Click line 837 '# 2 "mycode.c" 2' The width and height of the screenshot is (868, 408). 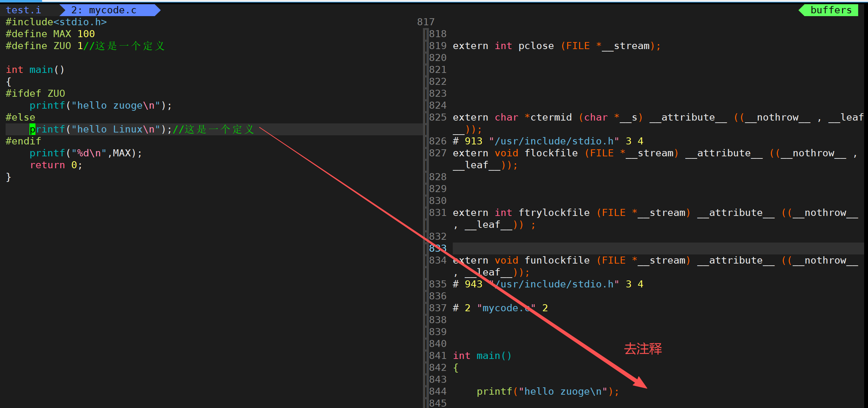(500, 308)
